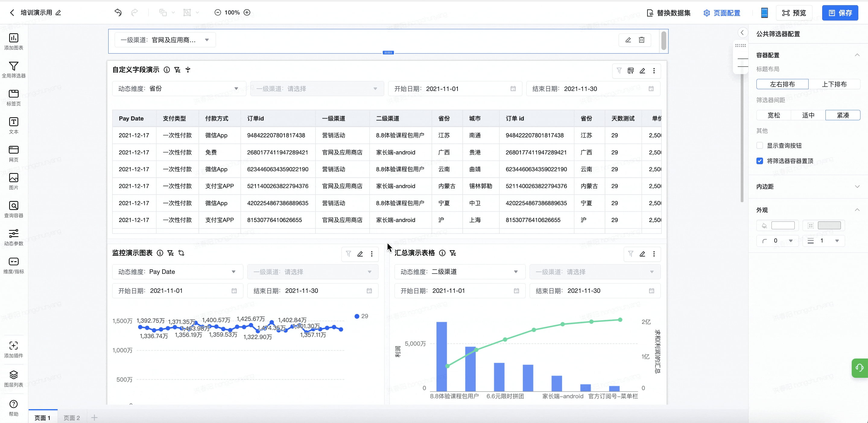Uncheck 将筛选器容器置顶
This screenshot has height=423, width=868.
tap(759, 161)
